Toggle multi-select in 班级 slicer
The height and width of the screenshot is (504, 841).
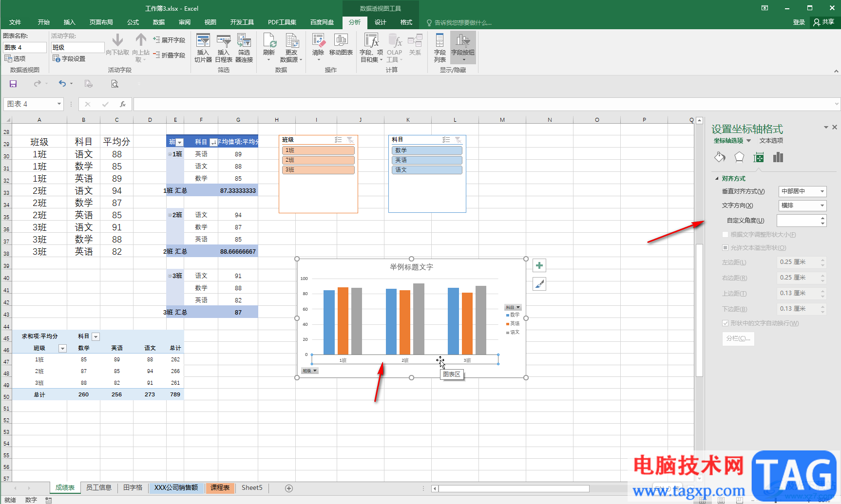click(338, 140)
